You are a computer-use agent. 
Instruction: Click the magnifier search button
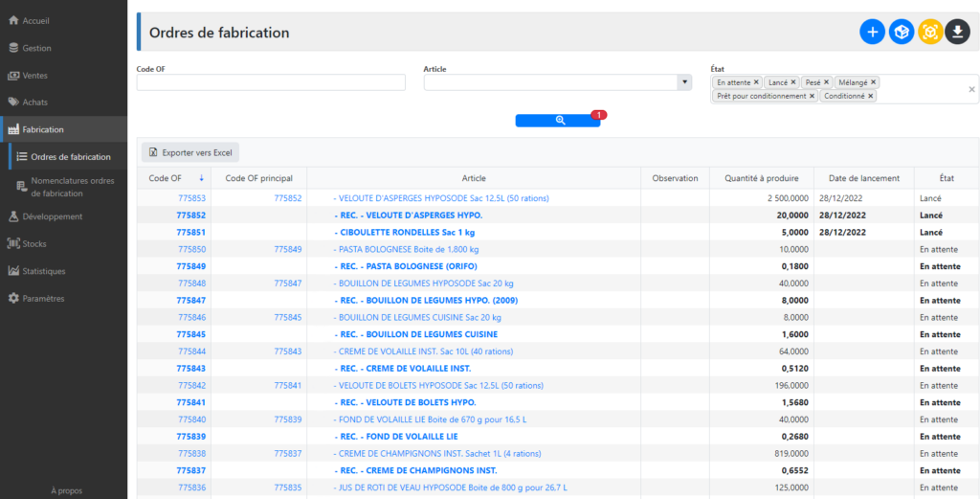pos(558,121)
